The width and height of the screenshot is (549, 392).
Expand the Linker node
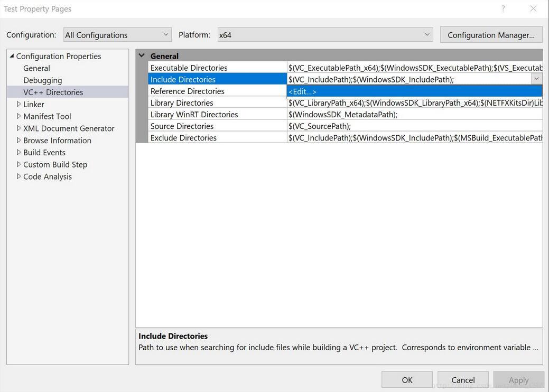click(18, 104)
